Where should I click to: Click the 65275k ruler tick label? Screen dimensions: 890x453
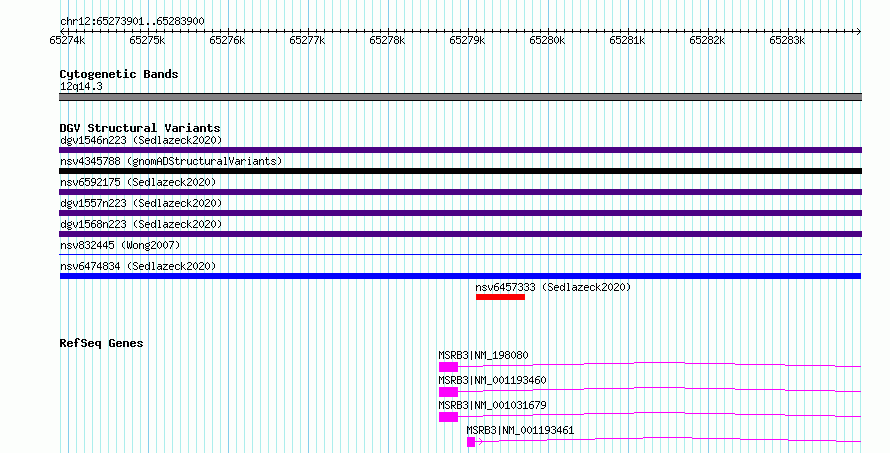(147, 40)
